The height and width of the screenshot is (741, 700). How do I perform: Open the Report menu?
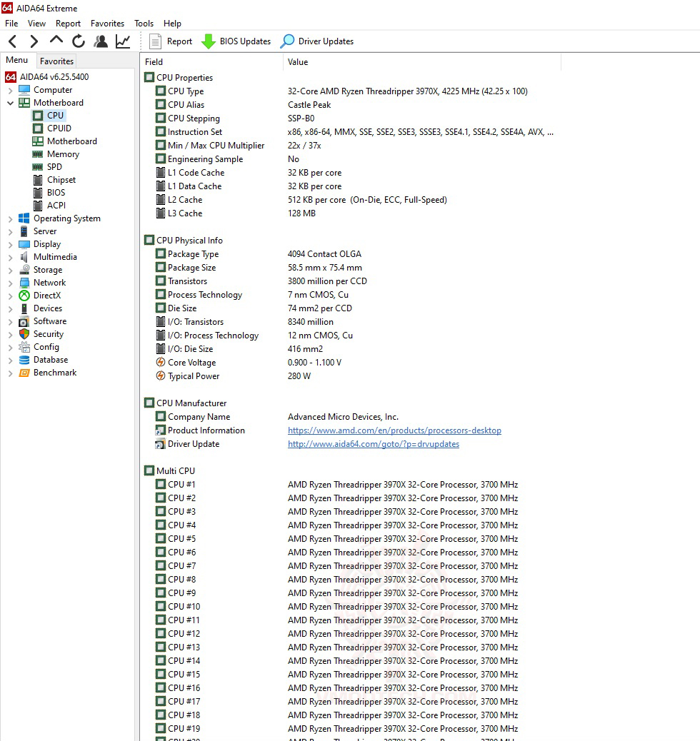click(68, 23)
